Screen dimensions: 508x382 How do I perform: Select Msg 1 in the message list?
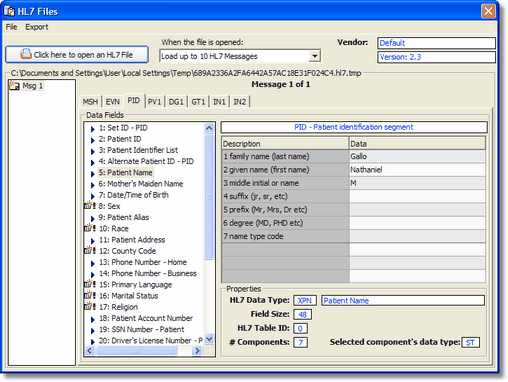[x=32, y=86]
